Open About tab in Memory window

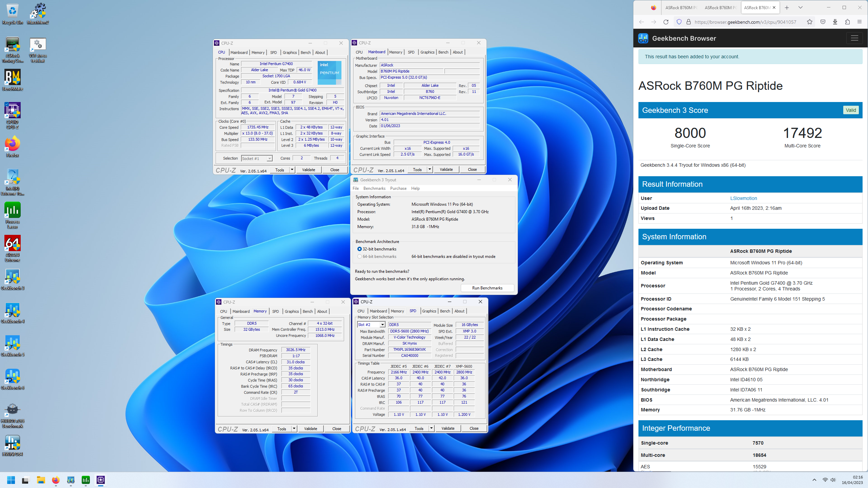click(x=322, y=311)
